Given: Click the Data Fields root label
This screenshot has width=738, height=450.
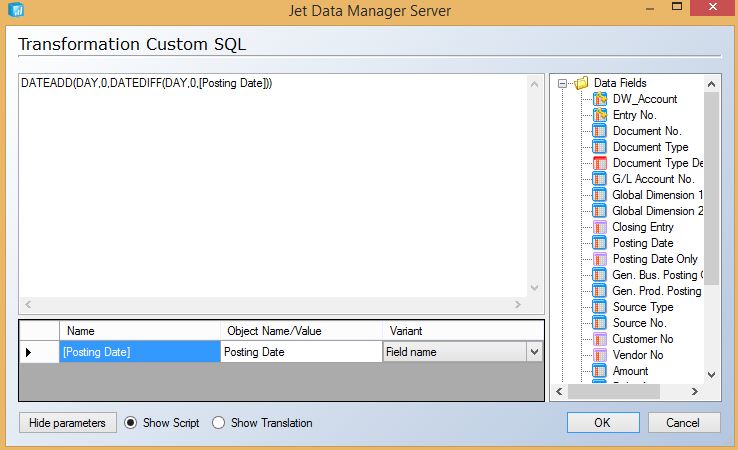Looking at the screenshot, I should click(x=620, y=83).
